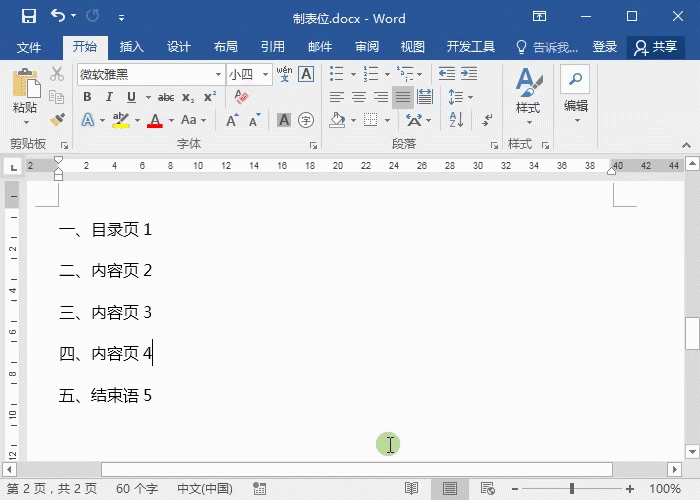Click the Copy icon in clipboard group

tap(57, 97)
